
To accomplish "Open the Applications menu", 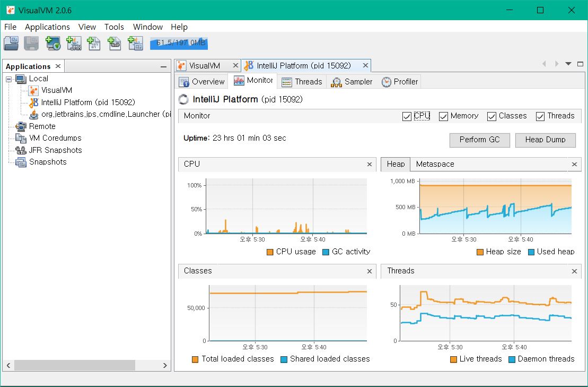I will 47,27.
